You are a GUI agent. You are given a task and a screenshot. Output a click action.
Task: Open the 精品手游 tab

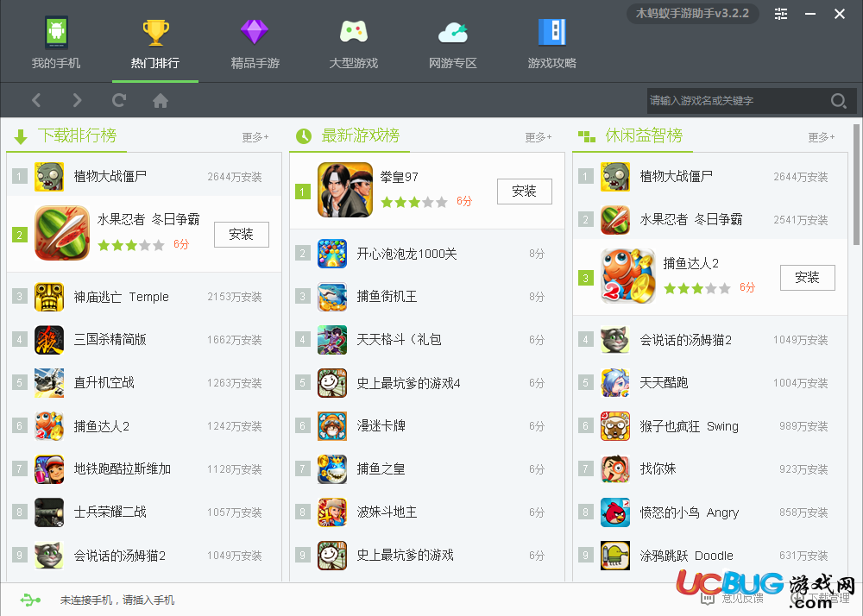pyautogui.click(x=255, y=42)
